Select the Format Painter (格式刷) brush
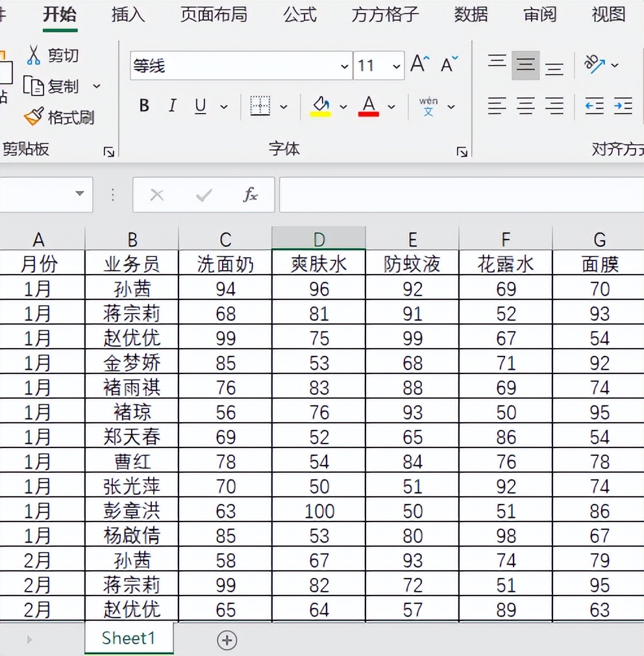The width and height of the screenshot is (644, 656). click(34, 116)
